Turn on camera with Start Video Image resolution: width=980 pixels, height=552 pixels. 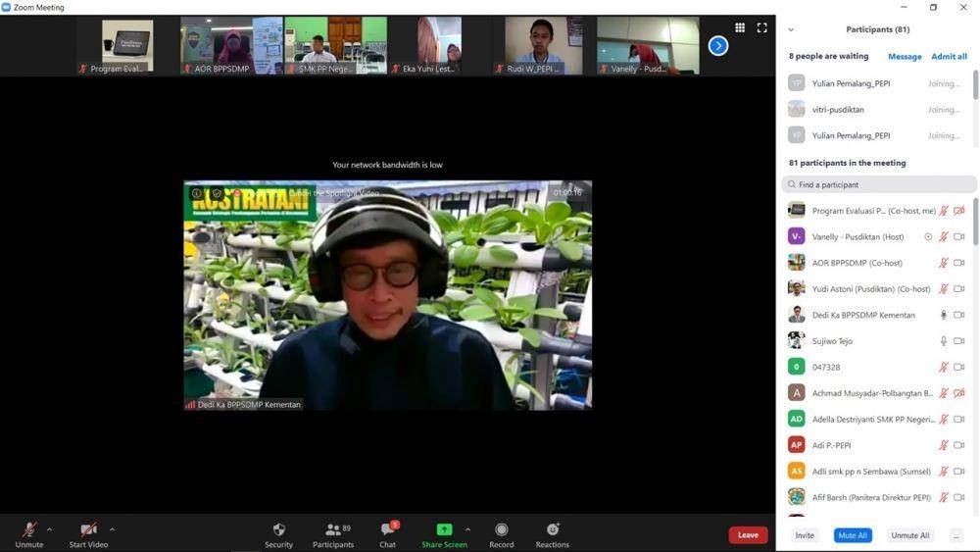tap(88, 535)
